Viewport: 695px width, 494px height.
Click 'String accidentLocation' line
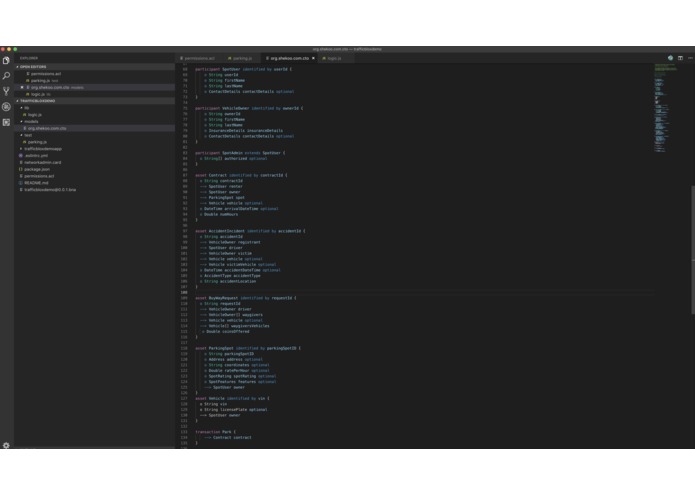click(228, 281)
